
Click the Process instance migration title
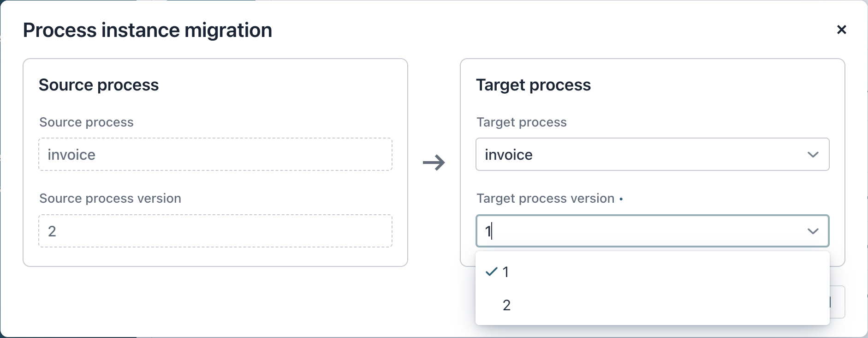pyautogui.click(x=148, y=30)
